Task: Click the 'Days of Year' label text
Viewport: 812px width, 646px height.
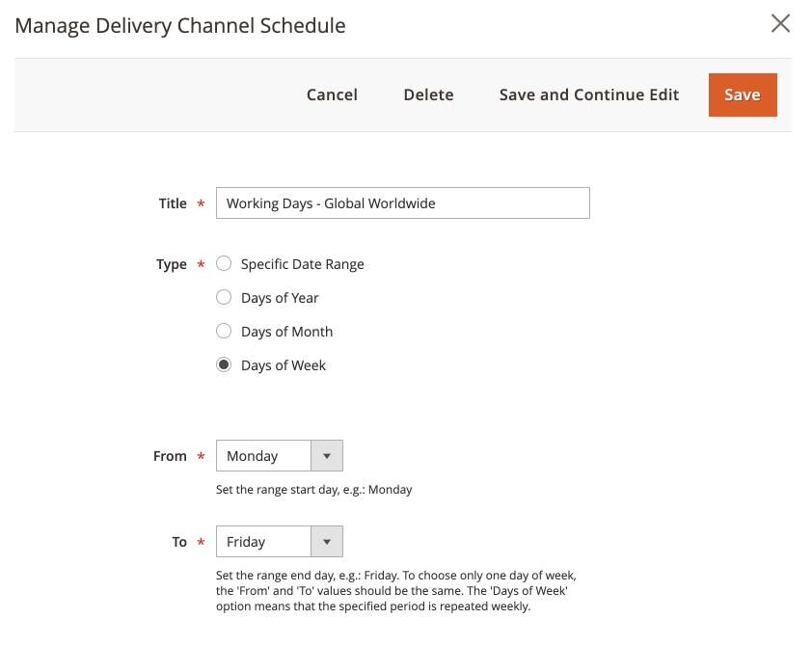Action: [280, 298]
